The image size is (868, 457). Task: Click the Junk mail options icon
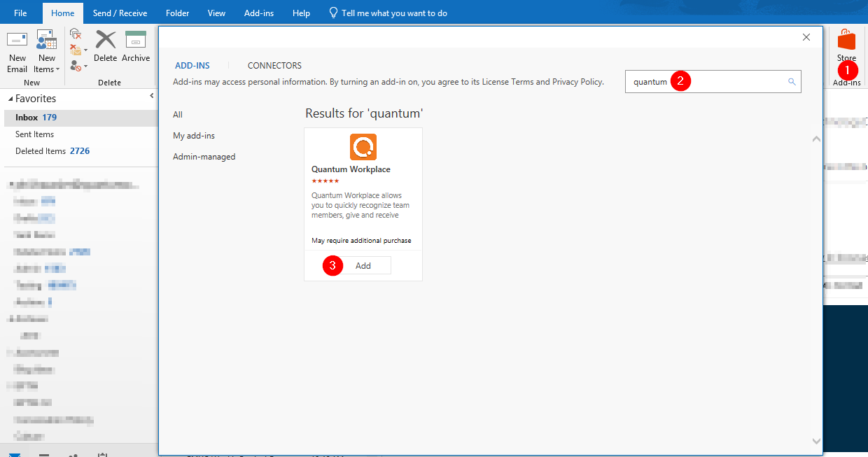(x=75, y=64)
